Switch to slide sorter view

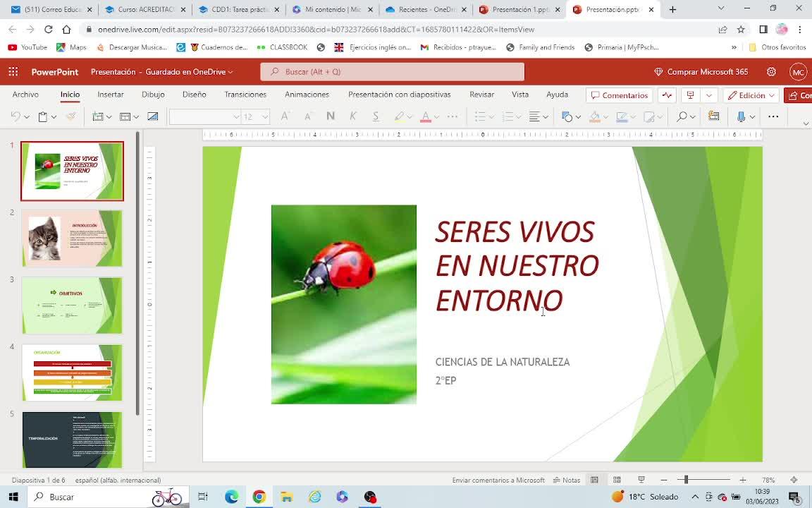click(x=617, y=480)
